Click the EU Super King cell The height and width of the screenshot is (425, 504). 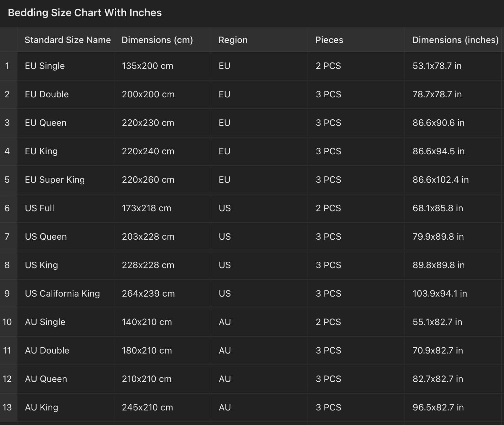[55, 180]
